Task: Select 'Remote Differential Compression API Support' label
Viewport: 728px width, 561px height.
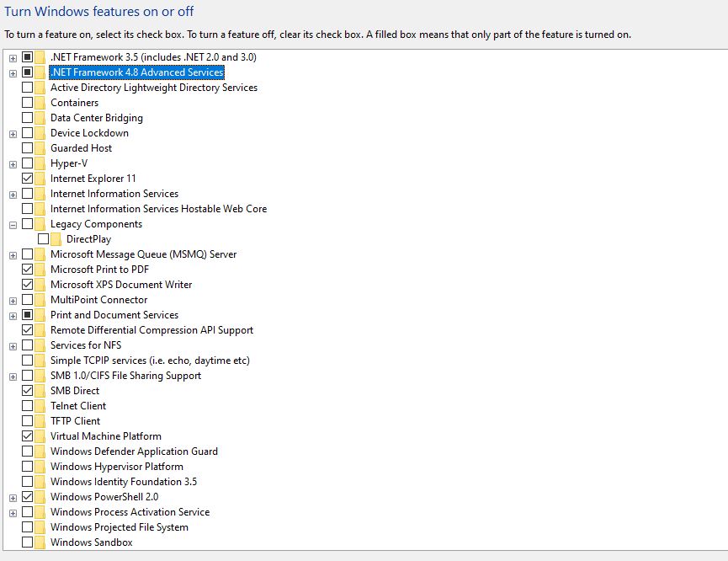Action: (x=151, y=330)
